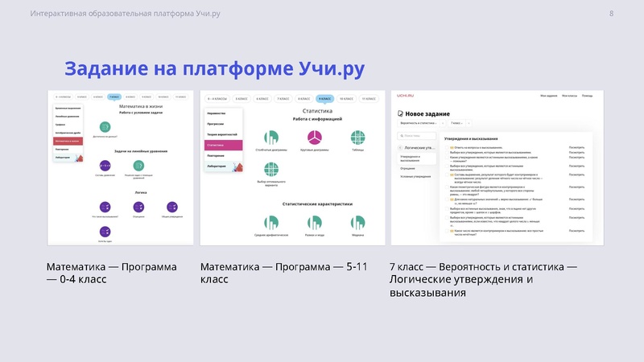
Task: Open the 'Отрицание' lesson icon under Логика
Action: click(x=138, y=207)
